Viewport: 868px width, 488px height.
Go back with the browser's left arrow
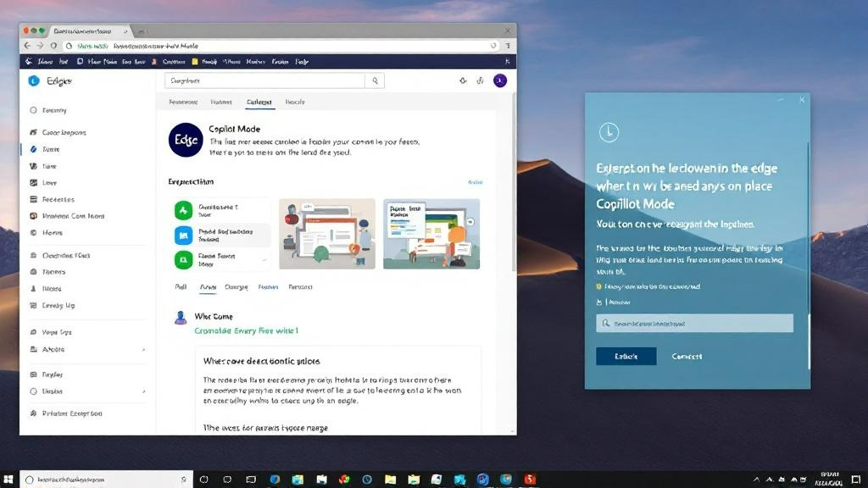coord(27,46)
